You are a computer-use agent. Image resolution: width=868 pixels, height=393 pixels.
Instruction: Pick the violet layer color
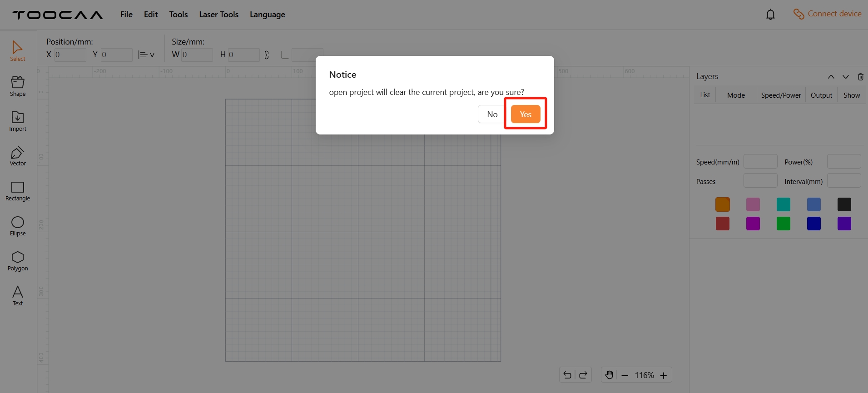[x=844, y=224]
